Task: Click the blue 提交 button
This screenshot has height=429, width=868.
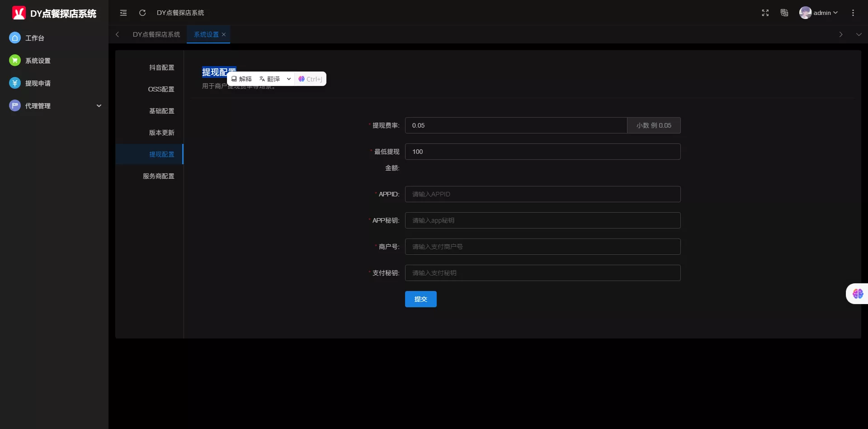Action: (420, 299)
